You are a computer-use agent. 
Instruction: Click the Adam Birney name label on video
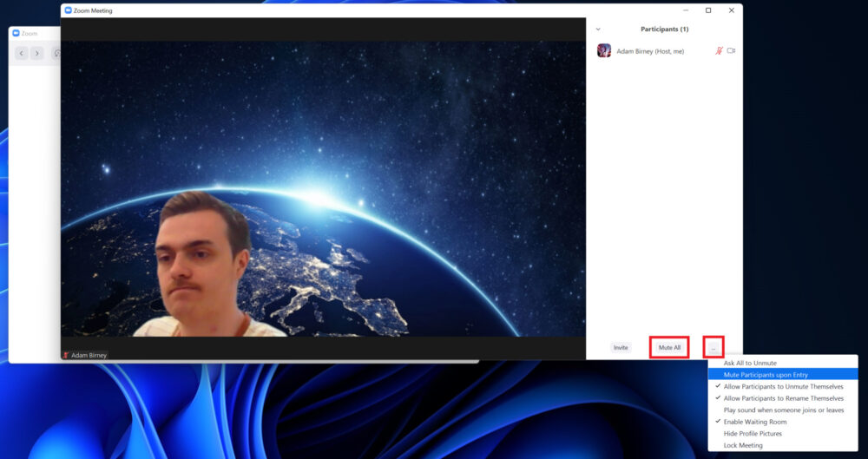click(89, 356)
